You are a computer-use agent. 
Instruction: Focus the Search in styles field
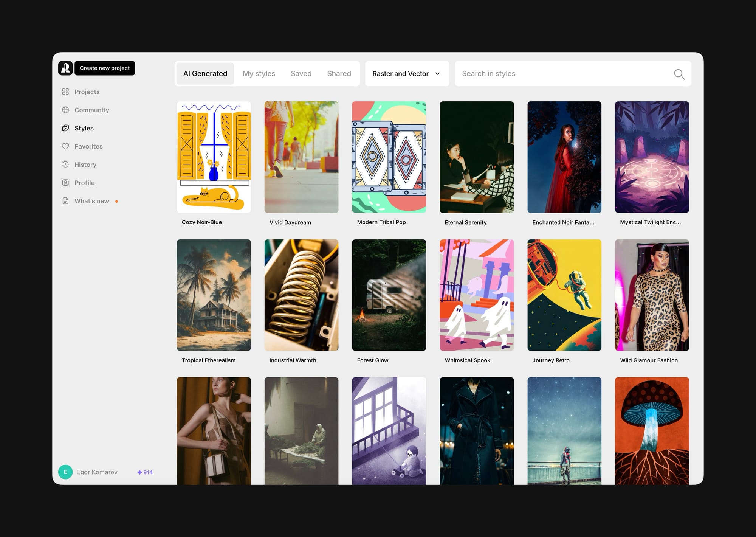(x=563, y=74)
